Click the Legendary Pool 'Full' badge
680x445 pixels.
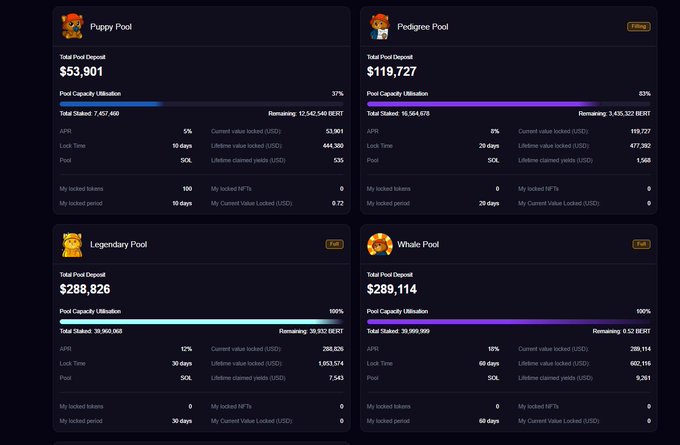334,244
